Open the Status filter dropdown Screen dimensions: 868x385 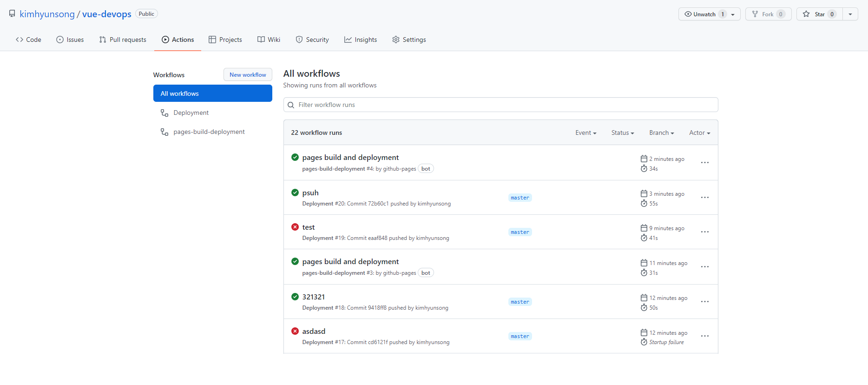point(623,133)
